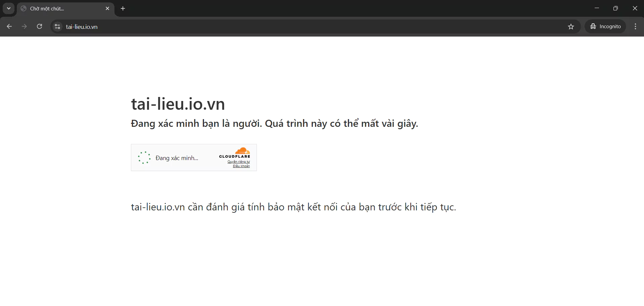Viewport: 644px width, 306px height.
Task: Click the tai-lieu.io.vn page heading
Action: [178, 104]
